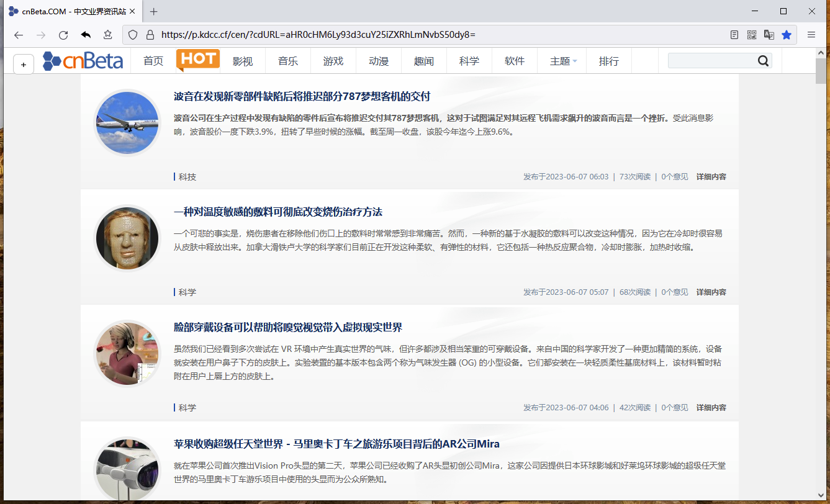
Task: Open the 音乐 nav item
Action: pos(288,61)
